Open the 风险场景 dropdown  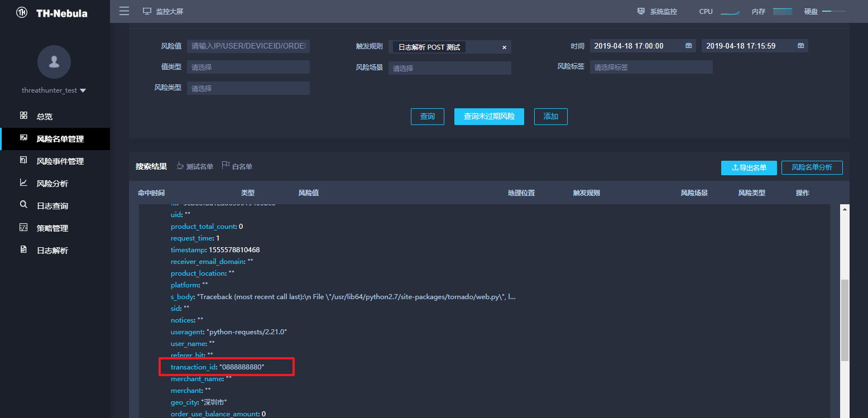450,68
